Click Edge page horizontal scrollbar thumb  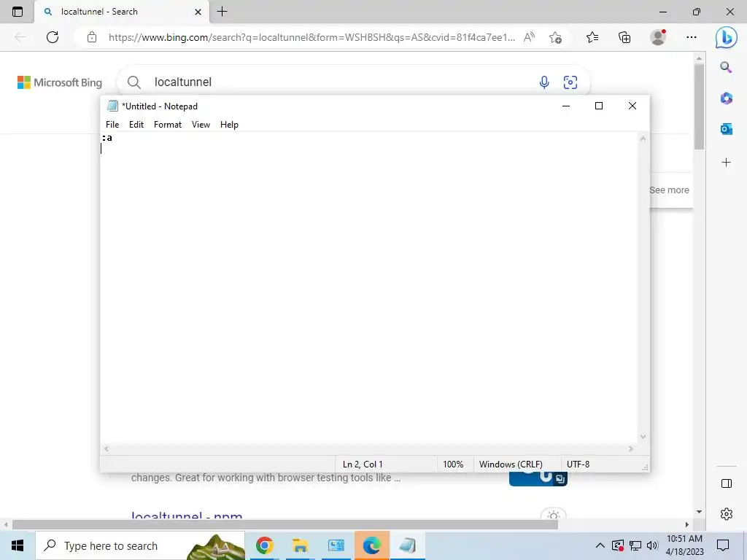285,525
